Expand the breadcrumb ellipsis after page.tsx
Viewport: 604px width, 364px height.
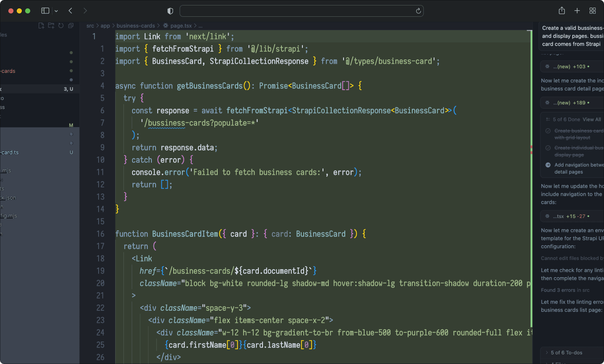[x=200, y=26]
